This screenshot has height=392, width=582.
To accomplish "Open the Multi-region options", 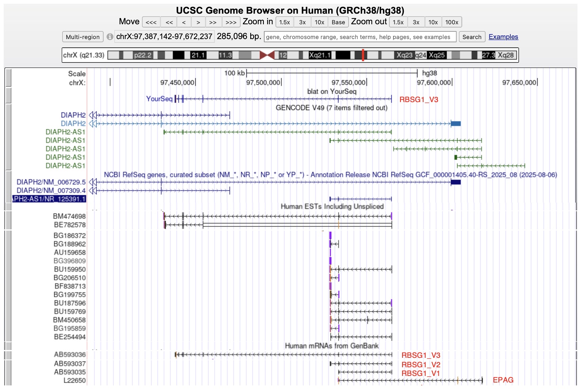I will tap(83, 37).
